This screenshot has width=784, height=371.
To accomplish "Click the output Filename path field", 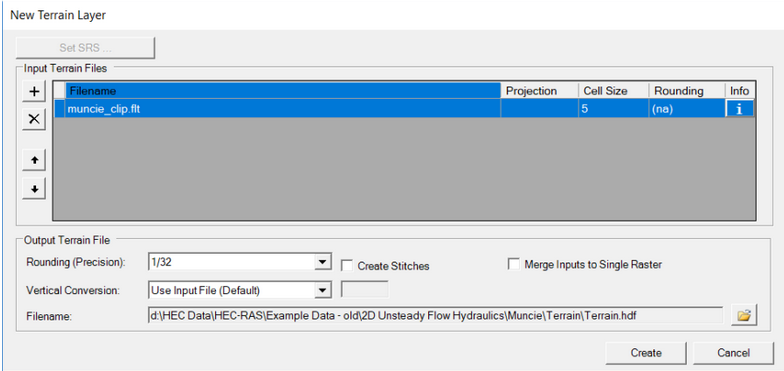I will [x=436, y=316].
